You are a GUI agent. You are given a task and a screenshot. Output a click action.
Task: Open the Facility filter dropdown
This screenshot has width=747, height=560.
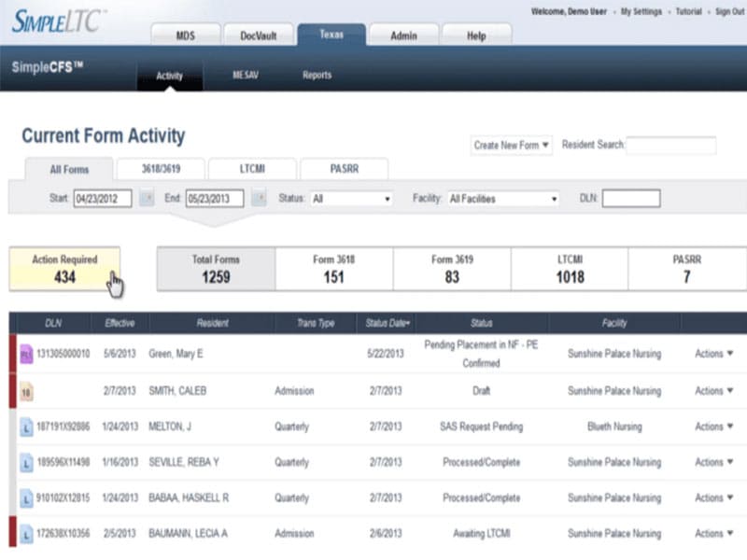pos(502,199)
